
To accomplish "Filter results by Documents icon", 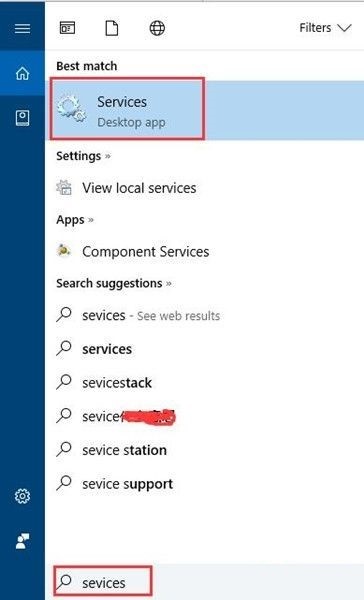I will 112,28.
